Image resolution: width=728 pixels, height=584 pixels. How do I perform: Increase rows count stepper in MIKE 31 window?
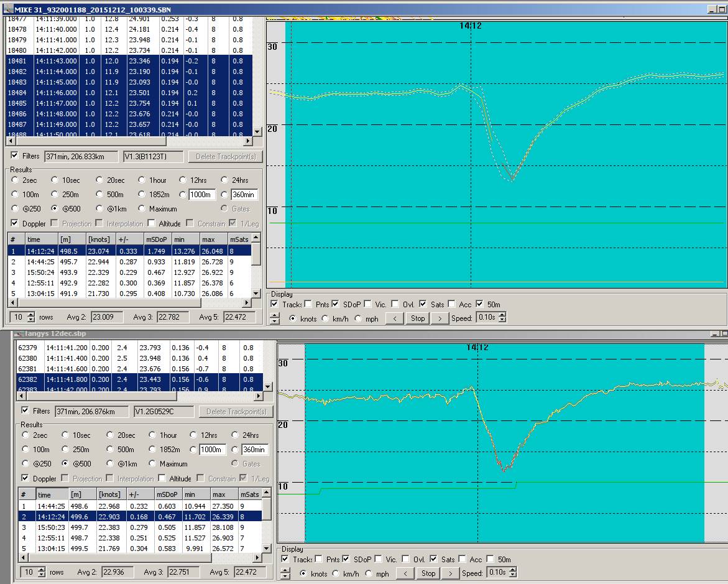(x=31, y=314)
